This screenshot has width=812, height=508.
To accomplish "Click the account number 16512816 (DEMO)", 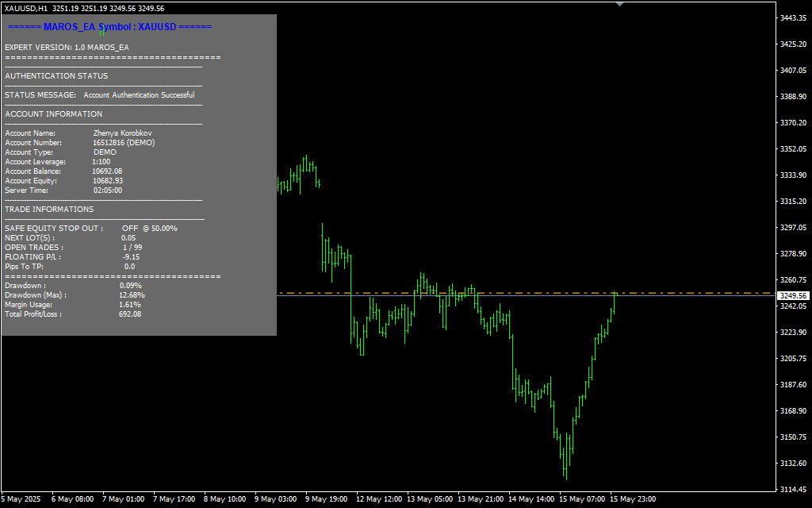I will 124,143.
